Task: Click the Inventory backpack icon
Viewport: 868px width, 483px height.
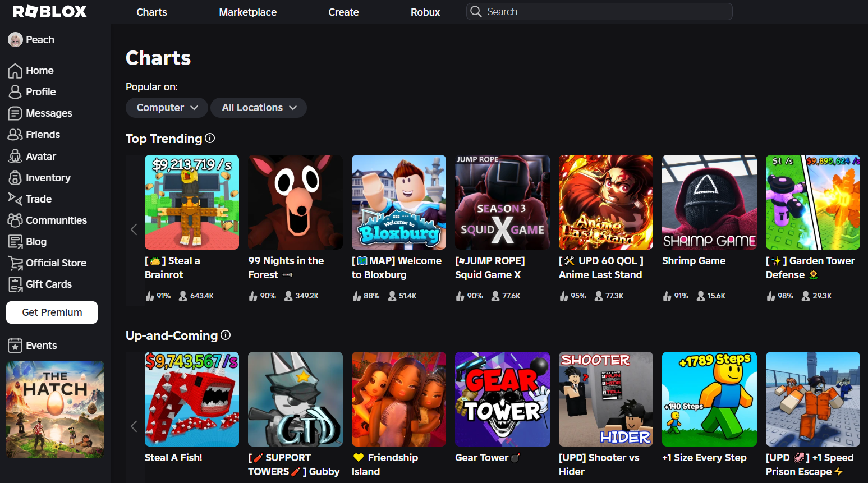Action: [x=15, y=178]
